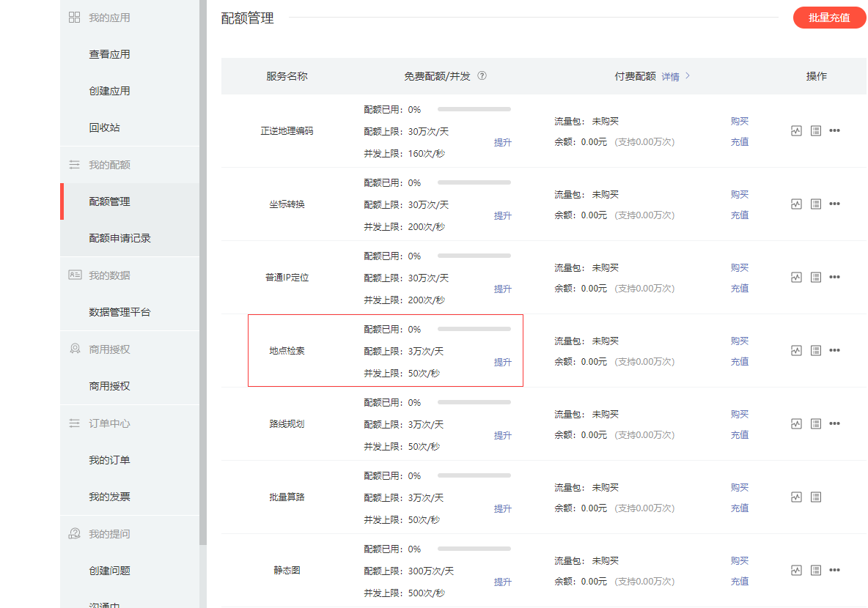Click 购买 for 正逆地理编码
This screenshot has width=868, height=608.
[x=740, y=121]
